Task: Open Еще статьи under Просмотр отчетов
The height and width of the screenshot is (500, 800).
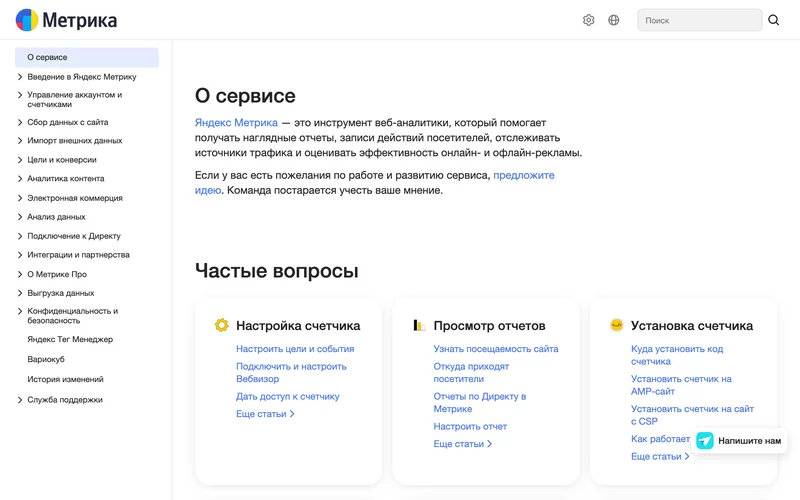Action: (x=463, y=444)
